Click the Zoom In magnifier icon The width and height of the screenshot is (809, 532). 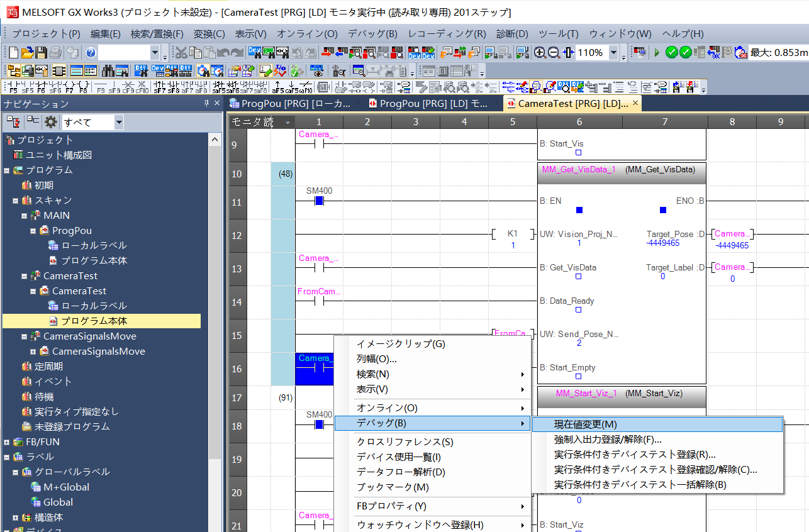pos(540,53)
